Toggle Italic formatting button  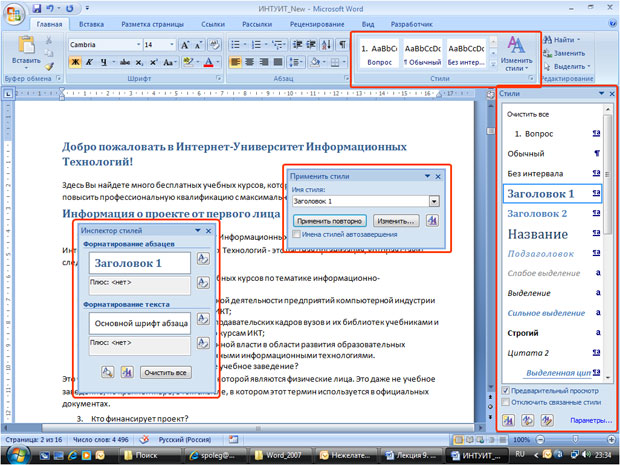tap(89, 62)
